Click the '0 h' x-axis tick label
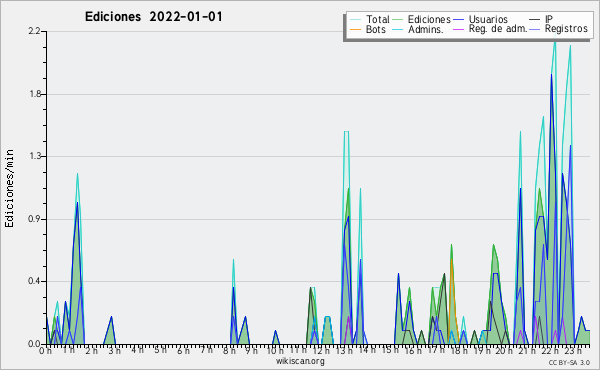This screenshot has width=600, height=370. coord(45,350)
